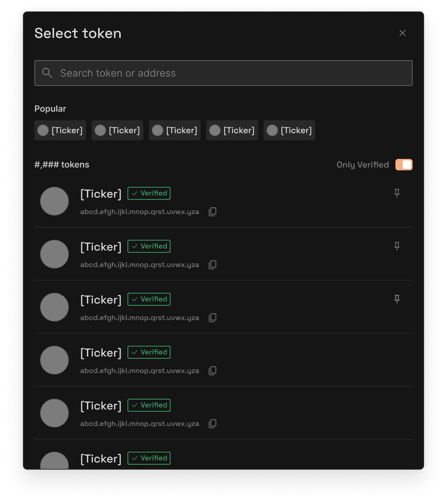Copy the fifth token's address

coord(212,423)
